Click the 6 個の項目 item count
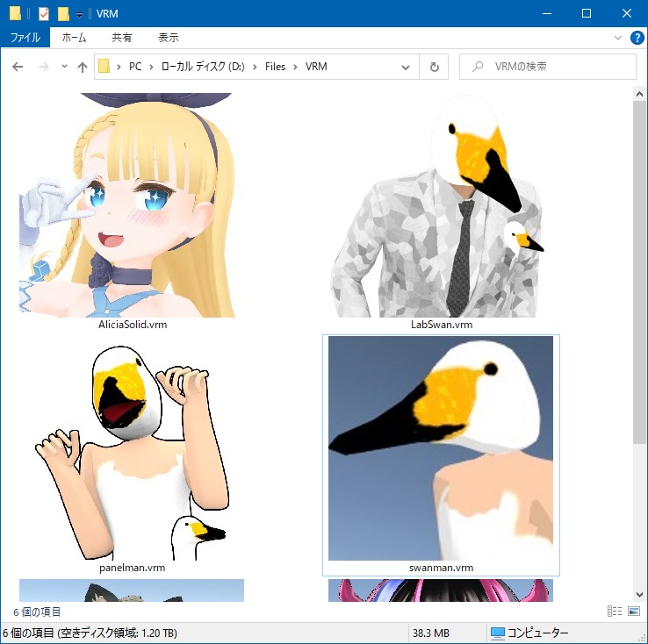The width and height of the screenshot is (648, 644). point(37,612)
